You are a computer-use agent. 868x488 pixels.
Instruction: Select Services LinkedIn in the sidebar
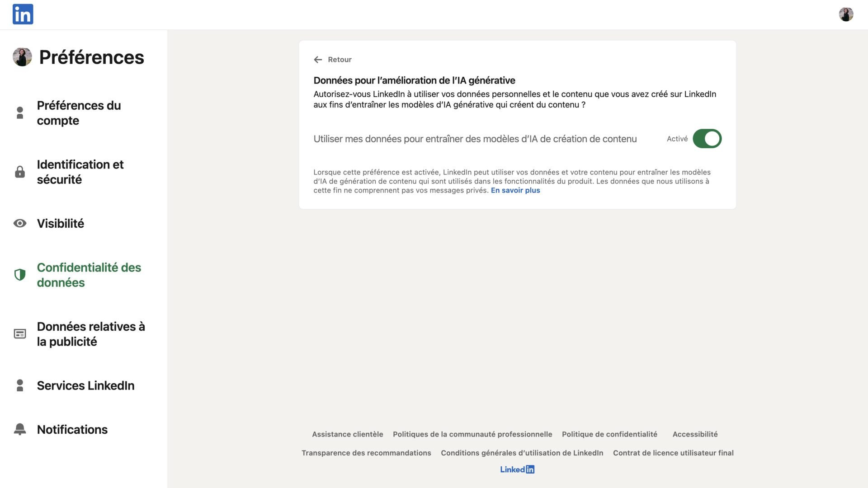click(85, 385)
